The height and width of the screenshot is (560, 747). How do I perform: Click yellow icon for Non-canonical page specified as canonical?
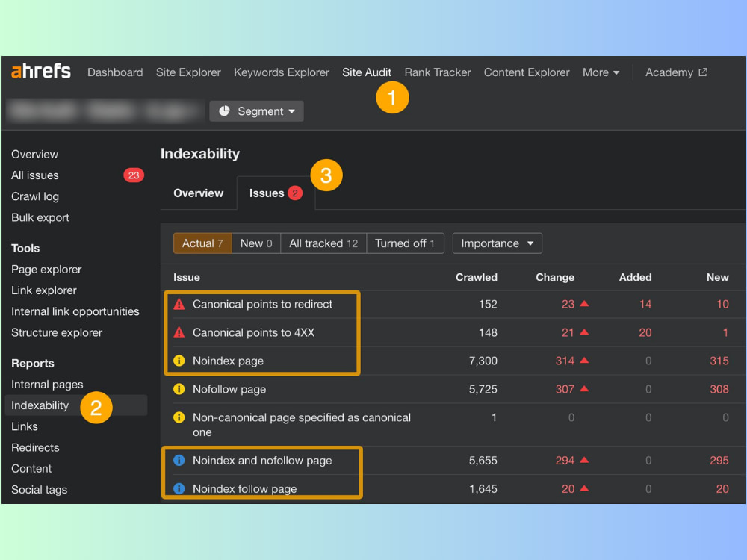(x=179, y=417)
